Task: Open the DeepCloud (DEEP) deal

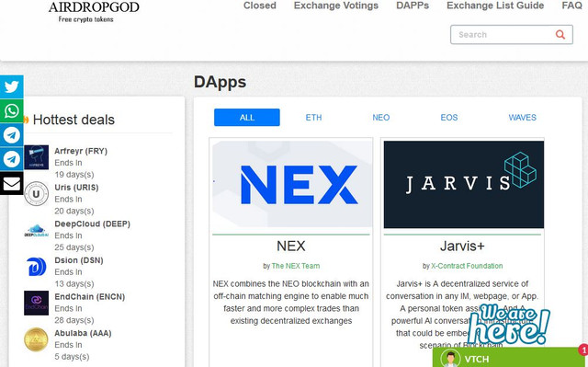Action: point(92,224)
